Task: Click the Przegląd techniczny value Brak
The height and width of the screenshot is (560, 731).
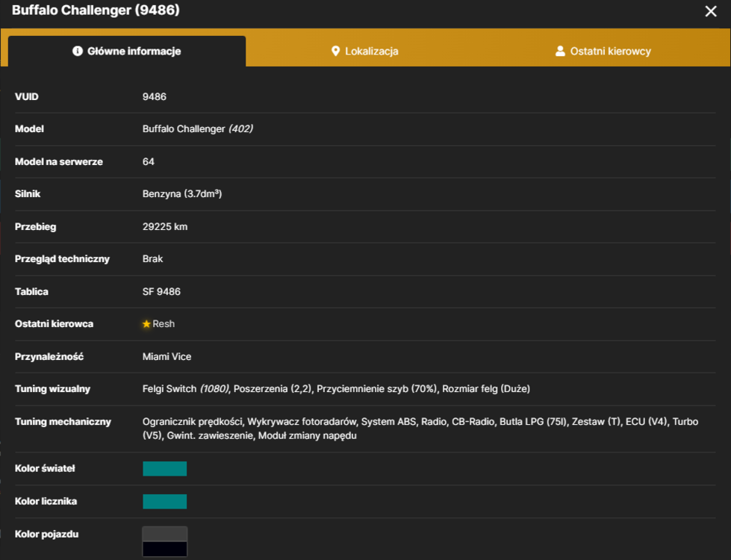Action: tap(152, 259)
